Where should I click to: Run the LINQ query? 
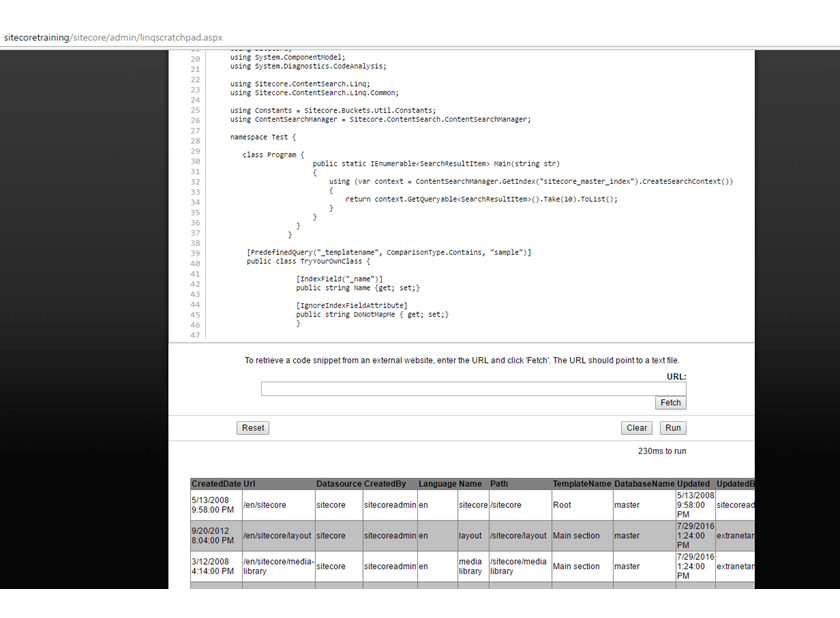(672, 427)
